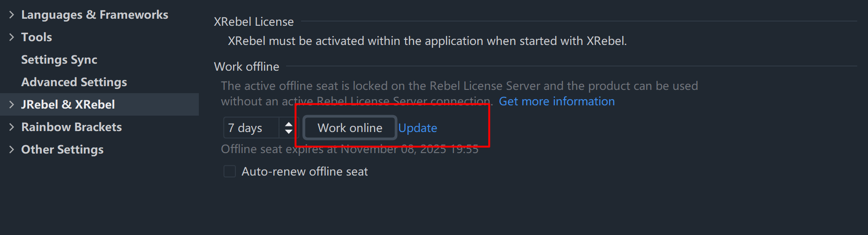This screenshot has width=868, height=235.
Task: Click the 7 days input field
Action: [x=251, y=128]
